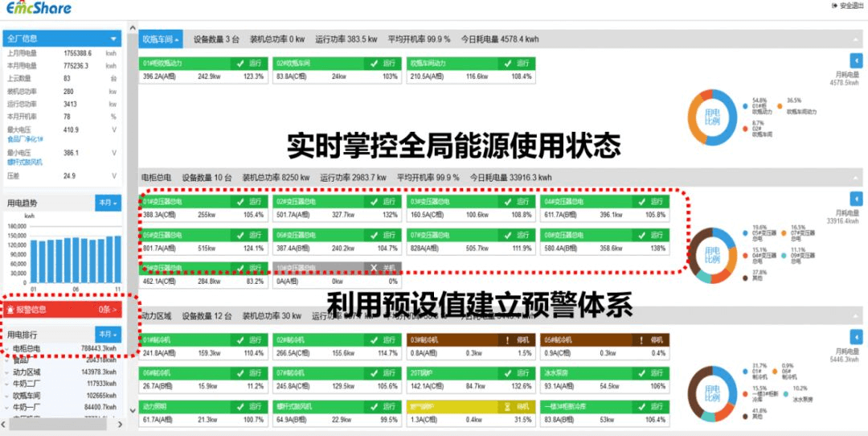Open the 本月 dropdown next to 用电趋势
Image resolution: width=868 pixels, height=436 pixels.
(x=108, y=204)
